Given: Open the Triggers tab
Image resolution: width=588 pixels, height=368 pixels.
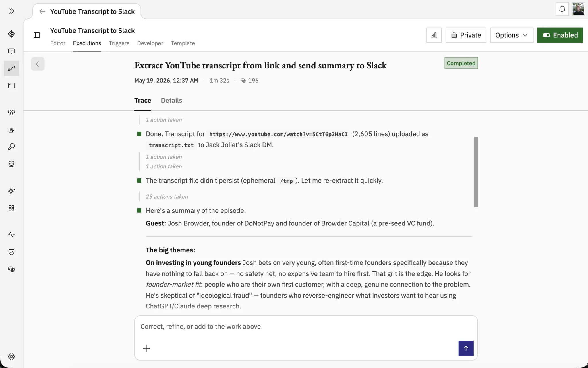Looking at the screenshot, I should point(119,43).
